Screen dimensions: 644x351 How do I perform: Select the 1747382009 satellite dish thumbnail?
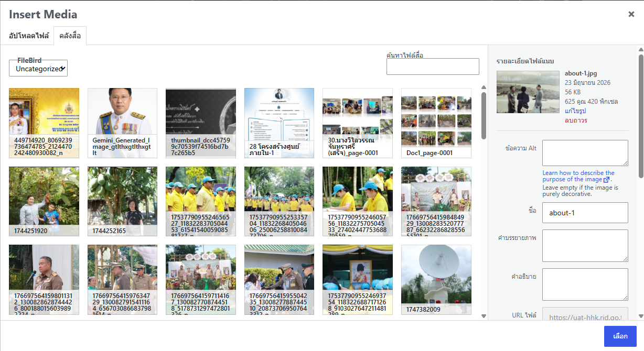[436, 280]
